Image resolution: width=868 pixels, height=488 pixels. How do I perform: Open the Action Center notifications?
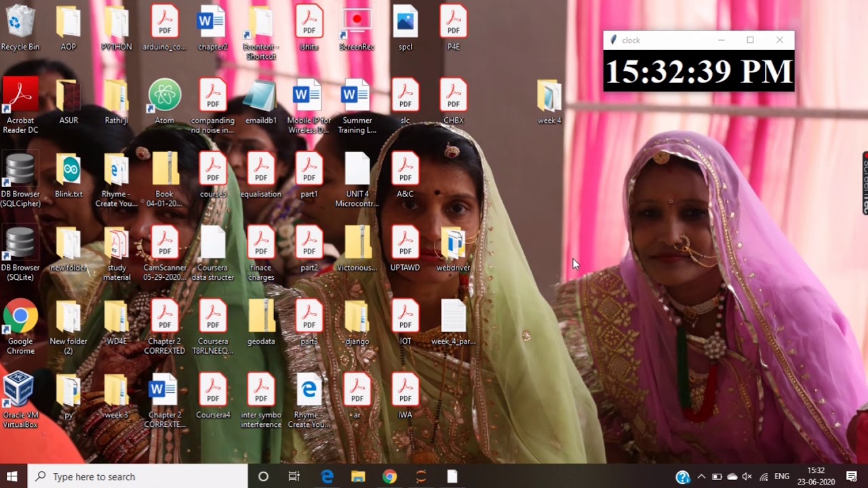pos(852,476)
